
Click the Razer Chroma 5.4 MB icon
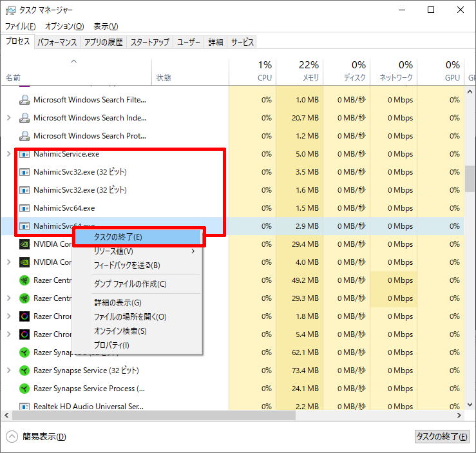(x=24, y=334)
